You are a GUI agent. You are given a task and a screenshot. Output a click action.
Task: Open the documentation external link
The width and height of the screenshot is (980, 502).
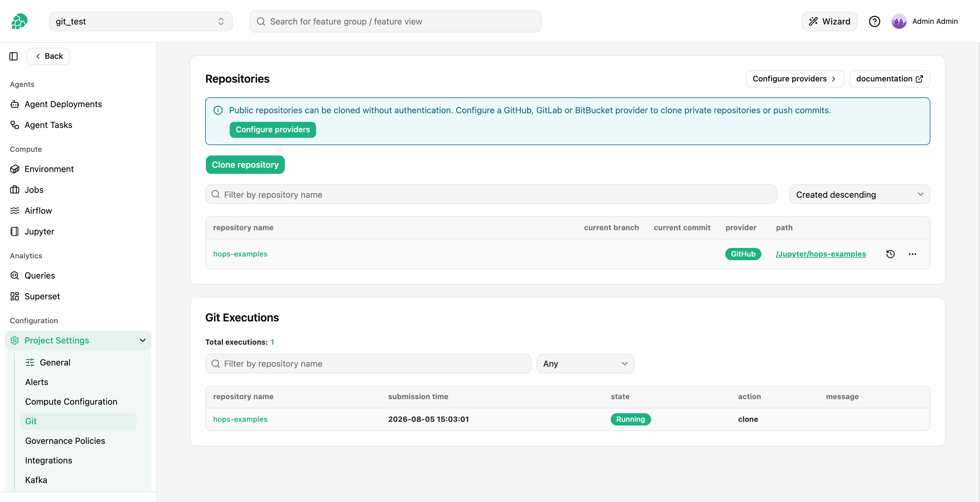coord(889,79)
